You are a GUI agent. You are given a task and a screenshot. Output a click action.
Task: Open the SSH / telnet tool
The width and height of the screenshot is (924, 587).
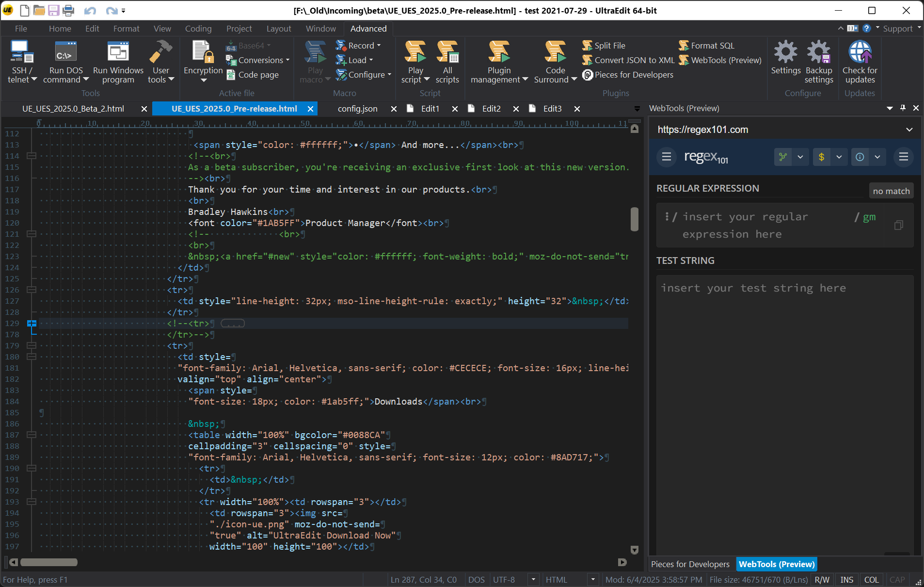pyautogui.click(x=22, y=62)
